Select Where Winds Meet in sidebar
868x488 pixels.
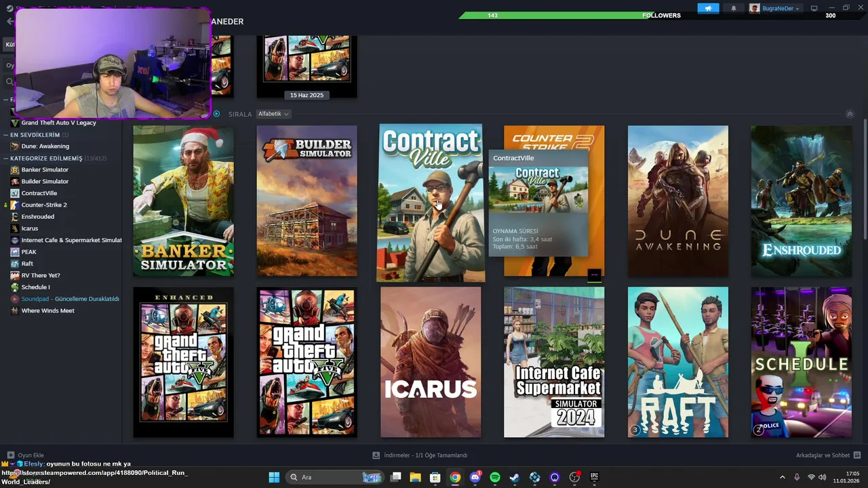coord(47,310)
